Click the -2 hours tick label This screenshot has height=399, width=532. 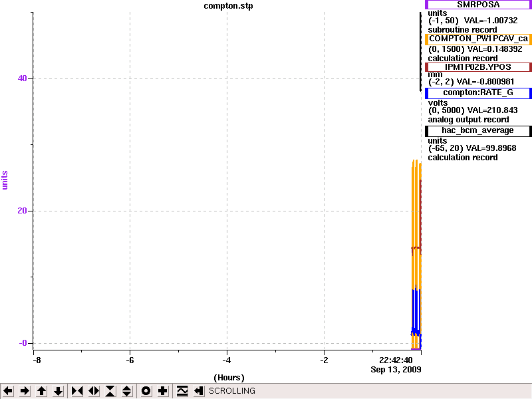(324, 360)
